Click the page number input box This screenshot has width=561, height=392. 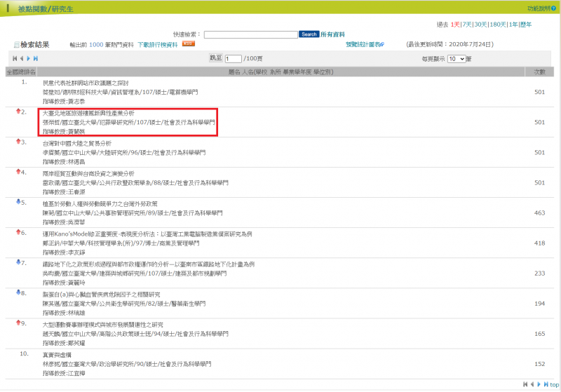tap(233, 59)
